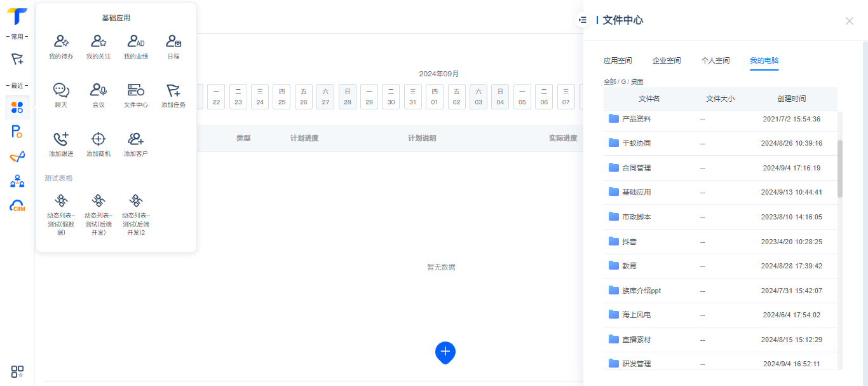Open the 合同管理 folder
Screen dimensions: 868x386
coord(636,168)
